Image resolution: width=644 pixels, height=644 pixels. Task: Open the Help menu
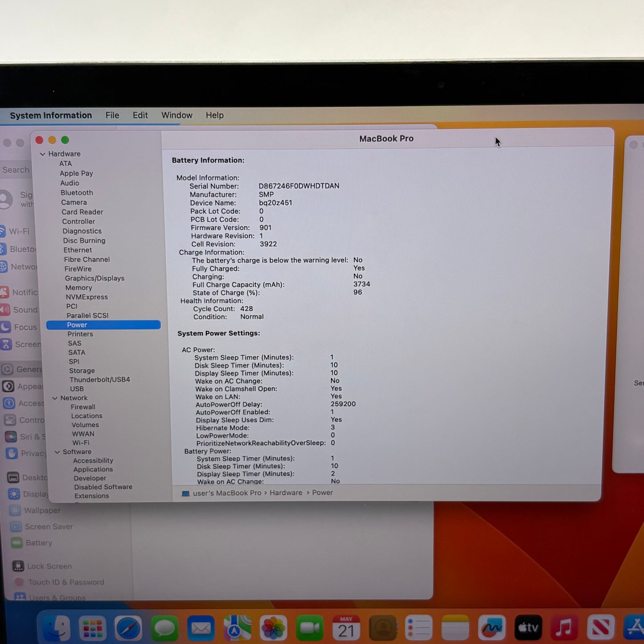tap(215, 115)
